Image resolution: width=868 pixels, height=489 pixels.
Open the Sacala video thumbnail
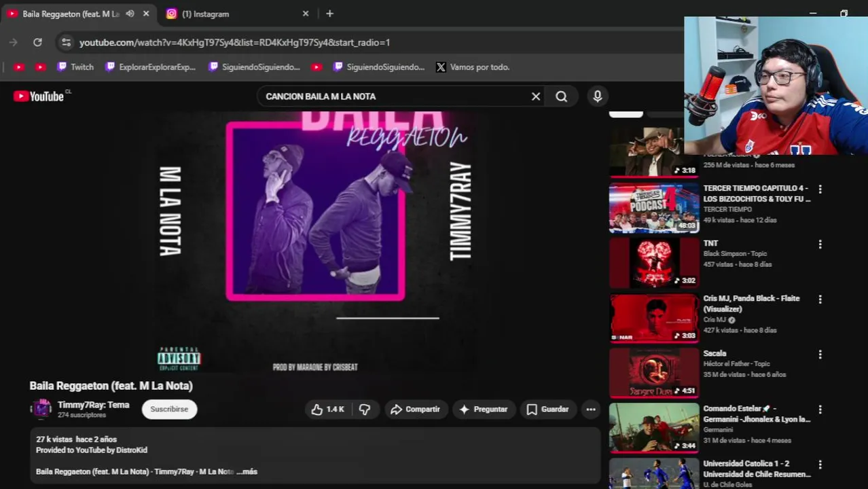[654, 373]
